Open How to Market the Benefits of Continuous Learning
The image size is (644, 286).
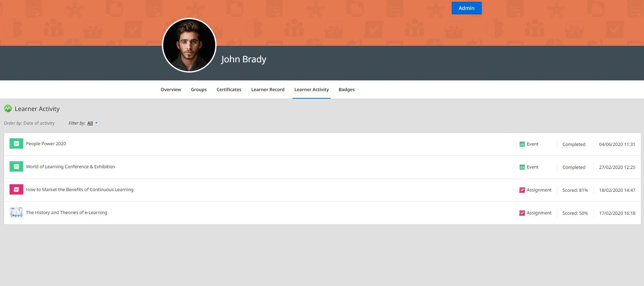tap(80, 189)
